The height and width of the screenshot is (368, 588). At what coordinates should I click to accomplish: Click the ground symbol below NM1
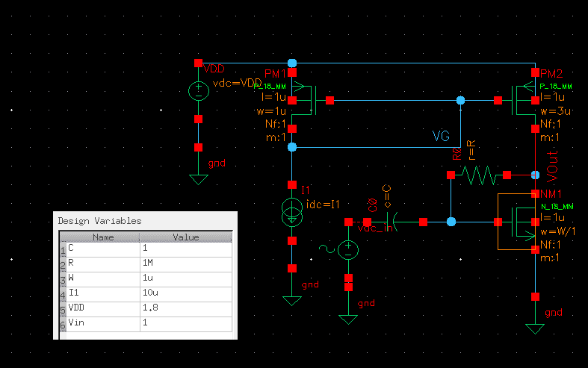tap(535, 327)
